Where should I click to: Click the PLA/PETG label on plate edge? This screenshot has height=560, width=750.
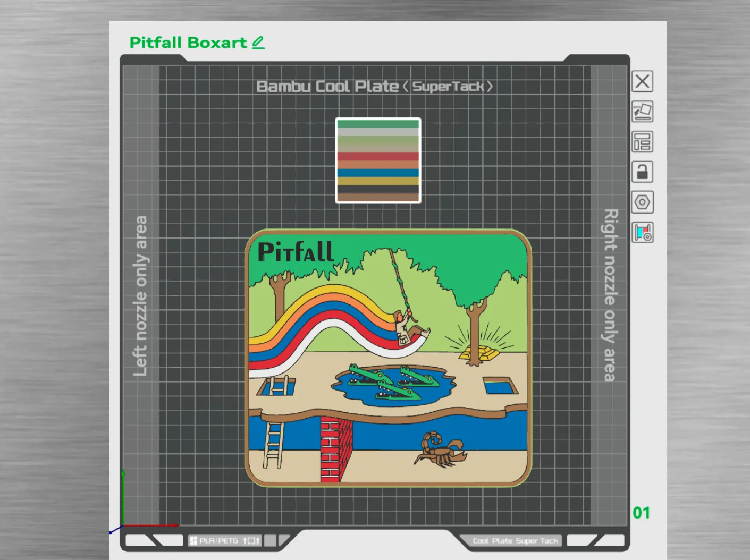pos(218,541)
